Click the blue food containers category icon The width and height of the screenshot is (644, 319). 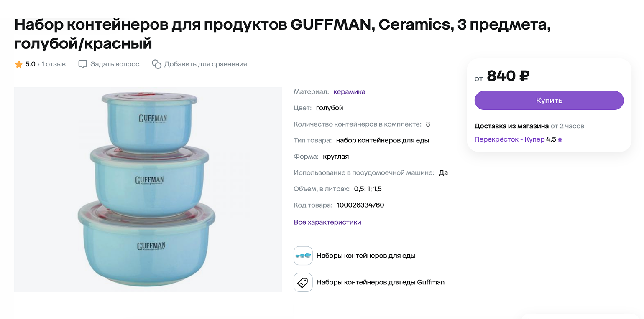[302, 255]
